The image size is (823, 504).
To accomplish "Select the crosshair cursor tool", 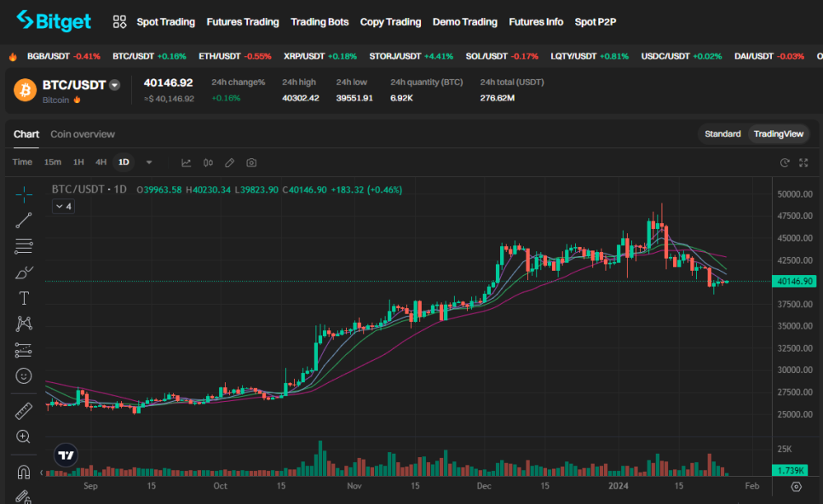I will [24, 195].
